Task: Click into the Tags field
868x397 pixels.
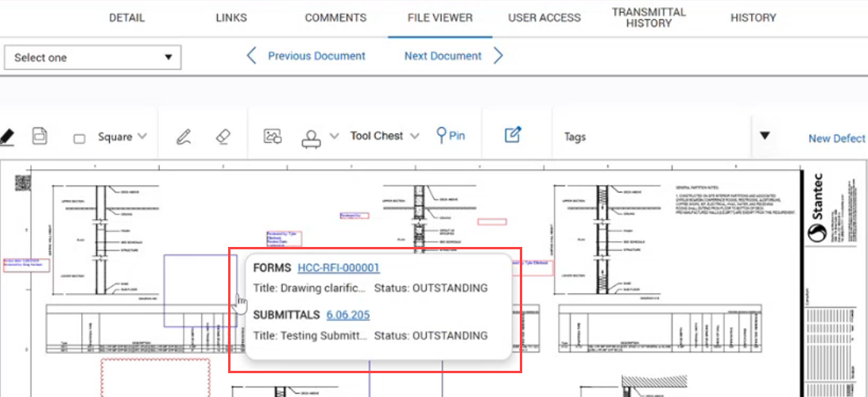Action: [653, 137]
